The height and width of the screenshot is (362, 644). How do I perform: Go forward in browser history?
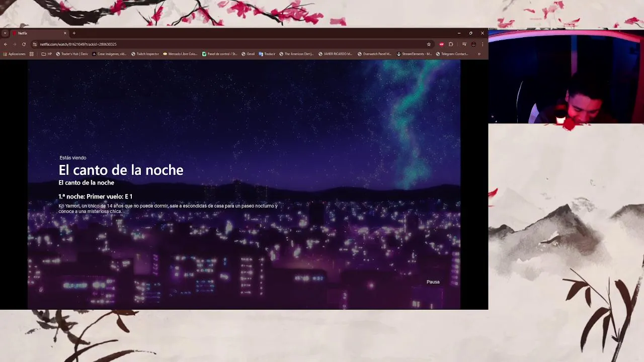[14, 44]
